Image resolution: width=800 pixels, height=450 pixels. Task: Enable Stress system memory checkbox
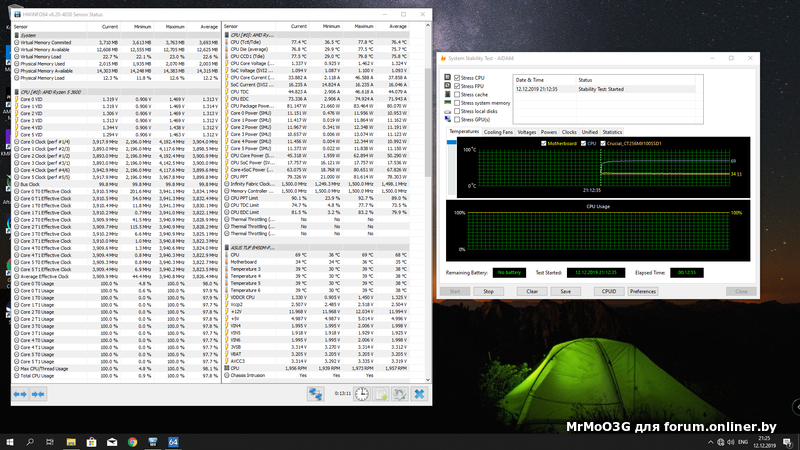click(455, 103)
